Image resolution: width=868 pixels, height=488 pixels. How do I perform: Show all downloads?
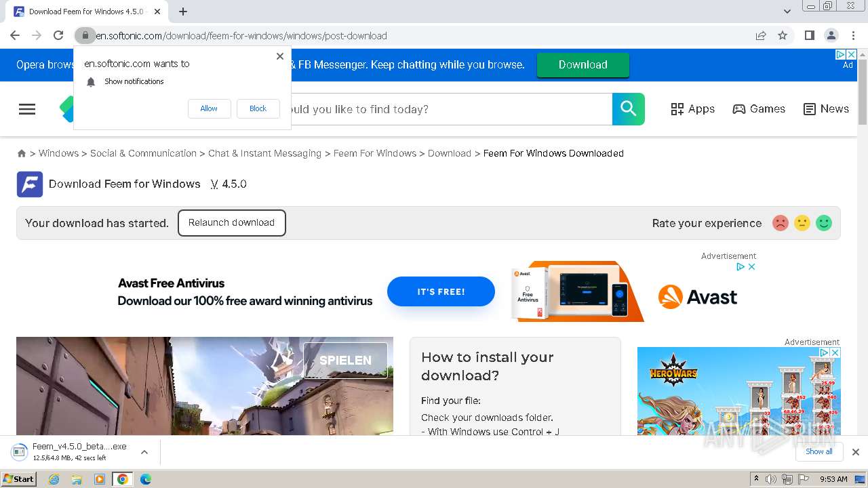[819, 452]
